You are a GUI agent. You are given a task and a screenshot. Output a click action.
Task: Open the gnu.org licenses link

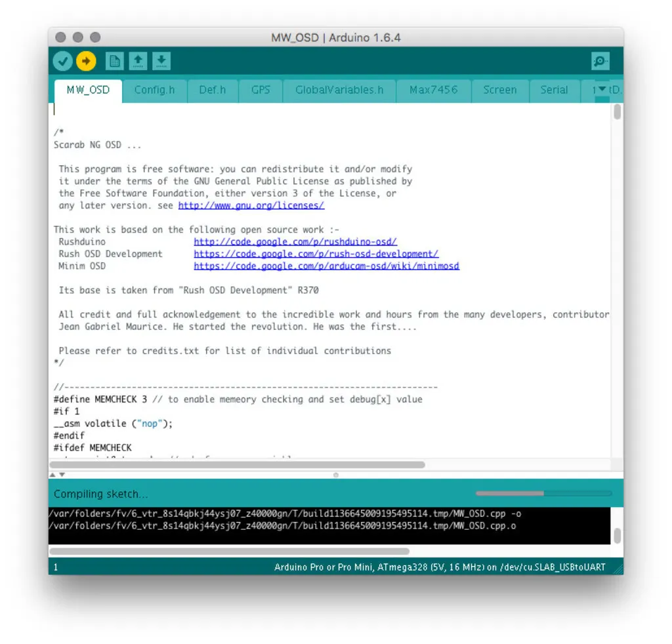click(x=251, y=205)
